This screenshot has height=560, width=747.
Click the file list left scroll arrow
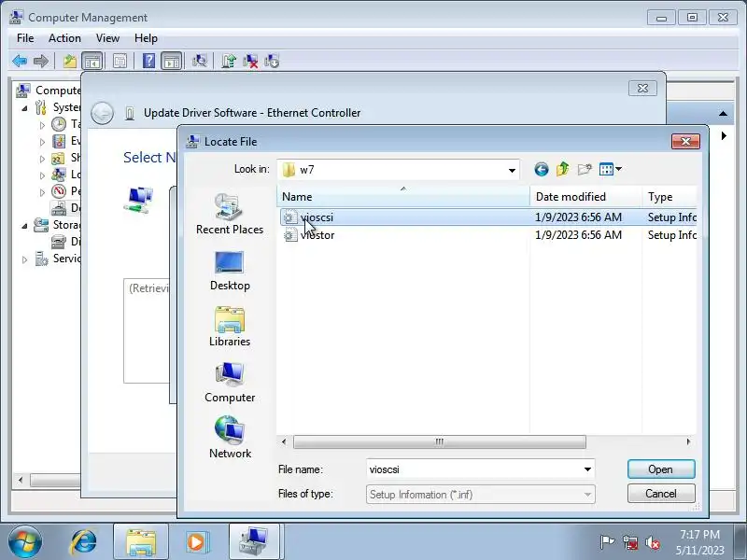[285, 441]
